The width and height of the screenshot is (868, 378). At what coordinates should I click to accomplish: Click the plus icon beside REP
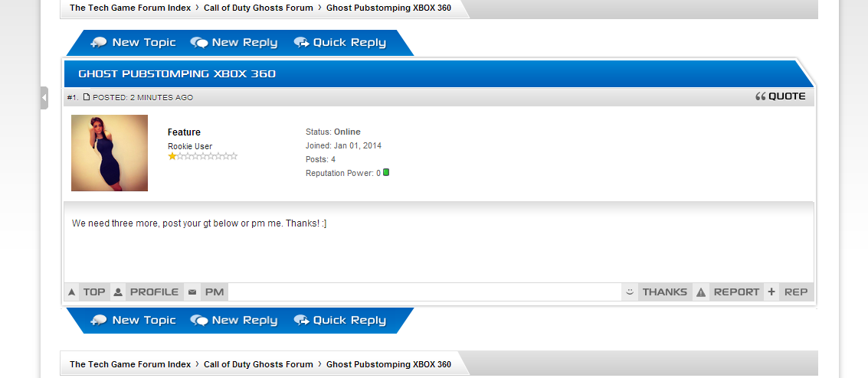(771, 292)
